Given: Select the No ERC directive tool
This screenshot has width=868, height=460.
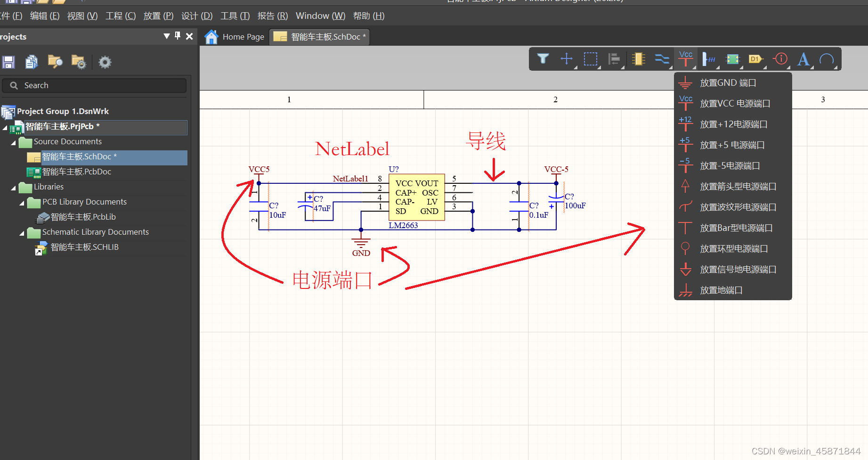Looking at the screenshot, I should pyautogui.click(x=780, y=59).
